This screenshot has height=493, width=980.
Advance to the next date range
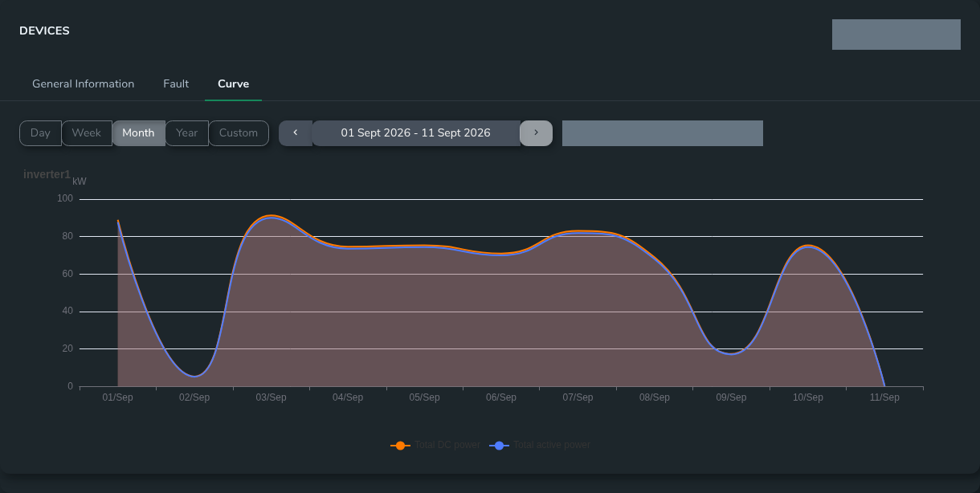pyautogui.click(x=536, y=133)
